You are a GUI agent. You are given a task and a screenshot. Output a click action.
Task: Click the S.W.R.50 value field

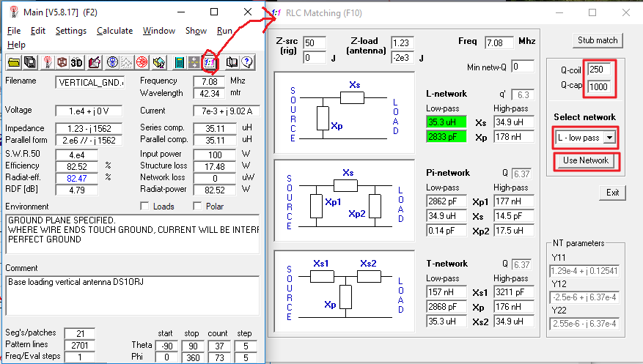[x=77, y=155]
